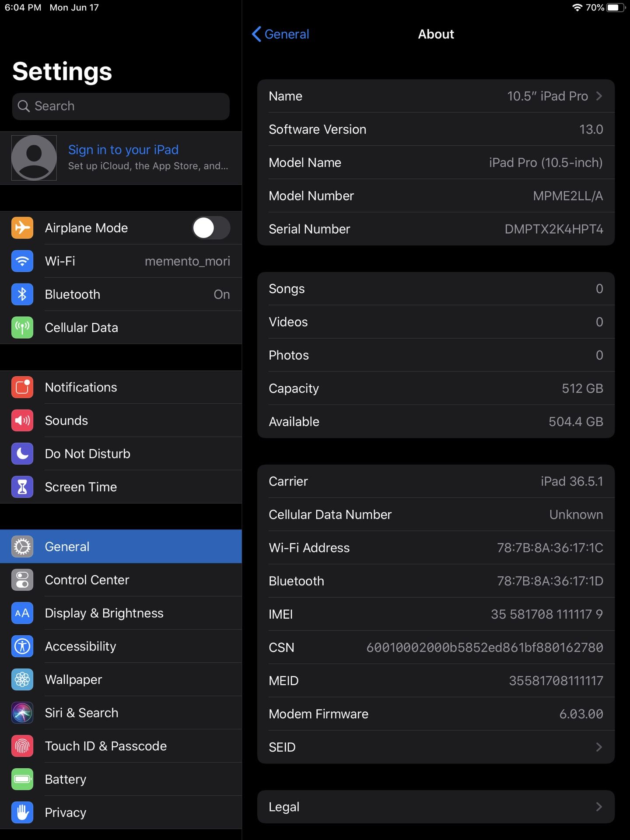The height and width of the screenshot is (840, 630).
Task: Tap the Wi-Fi status bar icon
Action: point(577,7)
